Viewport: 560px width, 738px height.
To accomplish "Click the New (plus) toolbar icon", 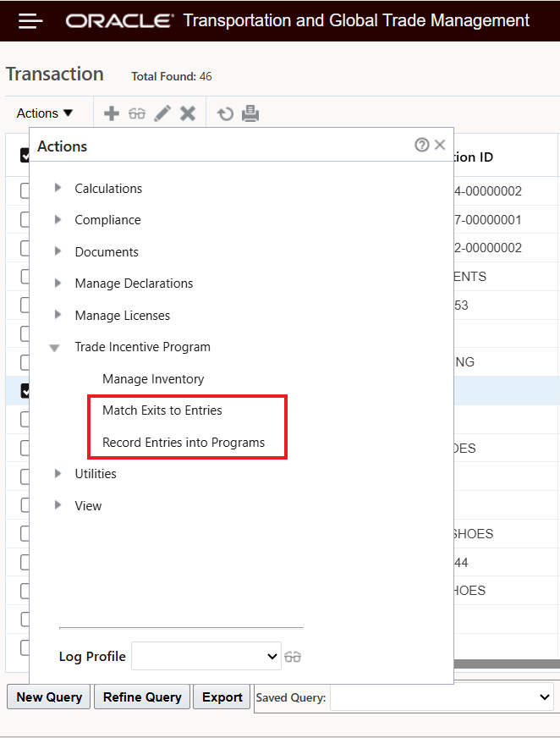I will 112,113.
